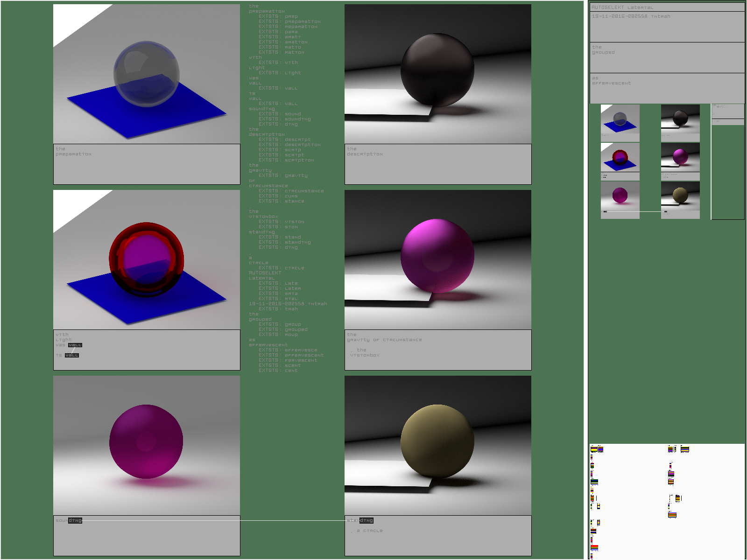
Task: Click the "EXISTS : description" line
Action: tap(289, 145)
